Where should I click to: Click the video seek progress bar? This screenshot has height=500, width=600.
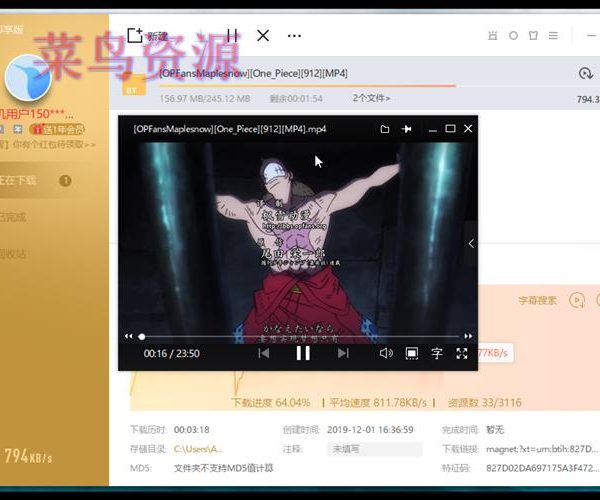[x=300, y=336]
